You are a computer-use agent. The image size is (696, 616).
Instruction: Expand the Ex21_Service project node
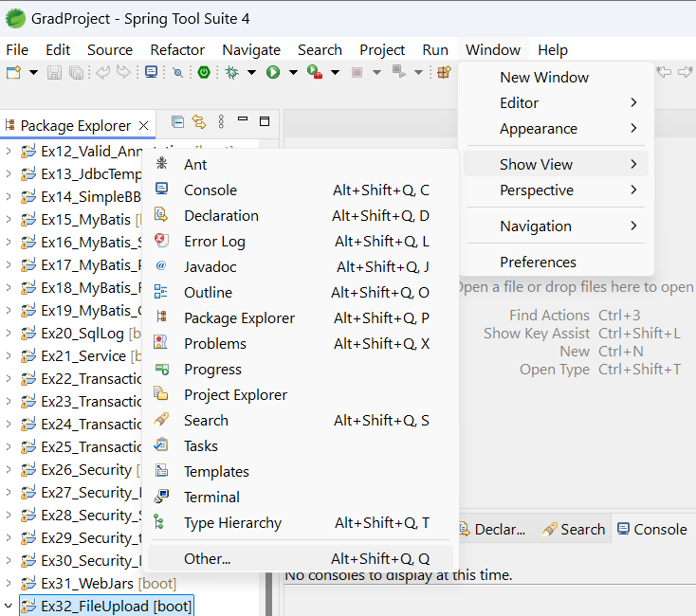[x=9, y=355]
